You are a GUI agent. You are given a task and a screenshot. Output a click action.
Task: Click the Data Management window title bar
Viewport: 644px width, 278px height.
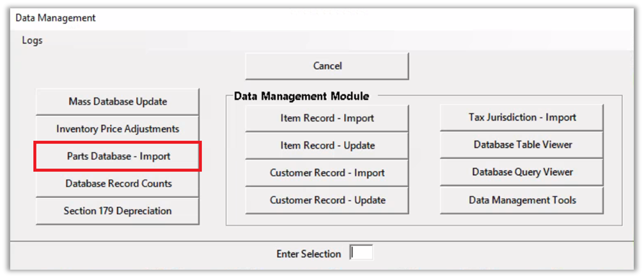coord(256,18)
